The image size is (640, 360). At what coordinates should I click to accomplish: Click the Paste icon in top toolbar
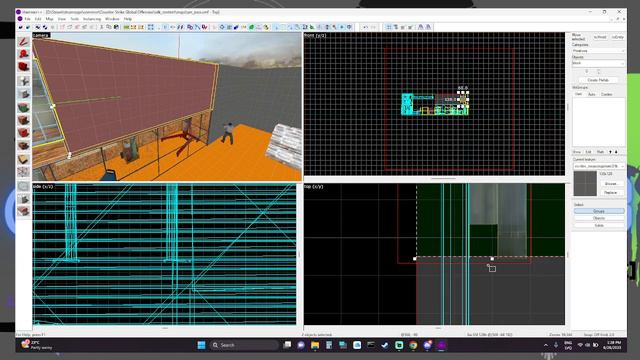[116, 27]
